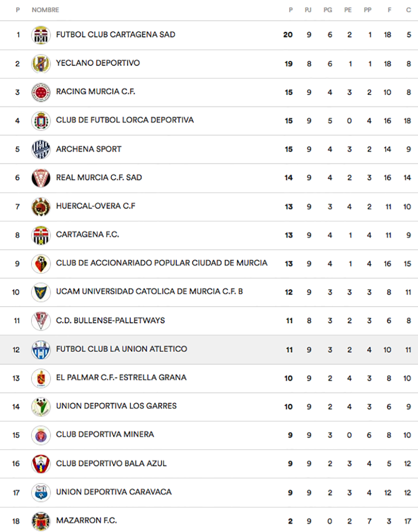Click the La Union Atletico crest
Screen dimensions: 418x532
pos(41,349)
